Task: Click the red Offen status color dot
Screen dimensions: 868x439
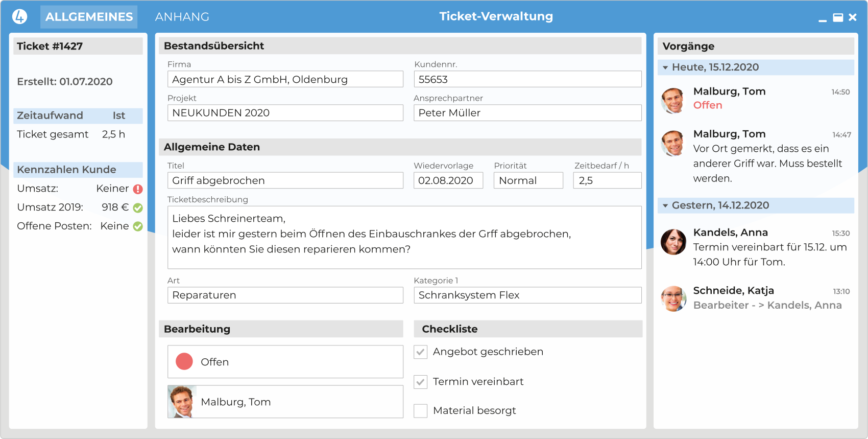Action: [184, 361]
